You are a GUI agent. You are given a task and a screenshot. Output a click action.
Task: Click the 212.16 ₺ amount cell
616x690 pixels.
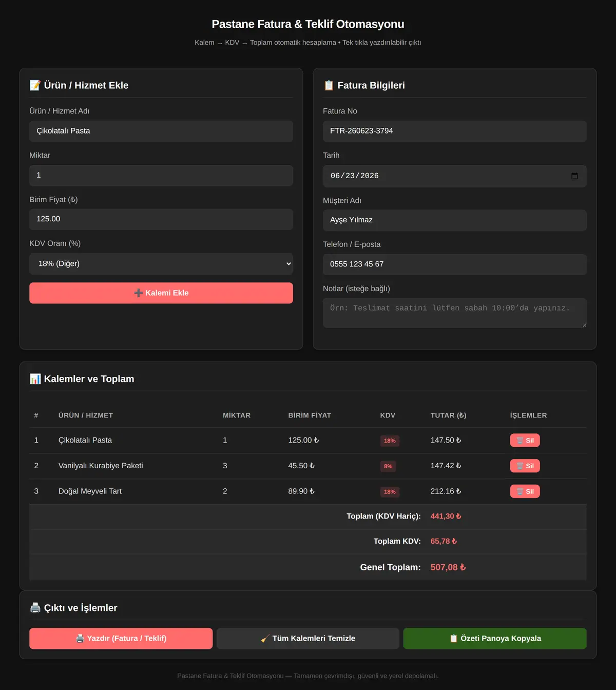click(x=446, y=491)
